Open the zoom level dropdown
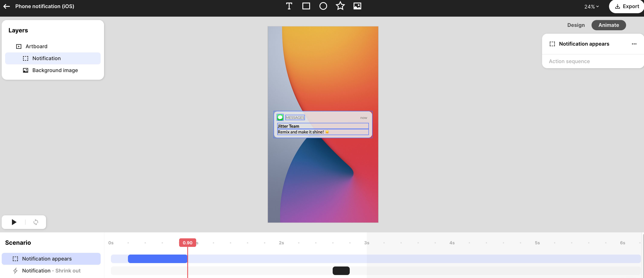Viewport: 644px width, 278px height. click(592, 7)
